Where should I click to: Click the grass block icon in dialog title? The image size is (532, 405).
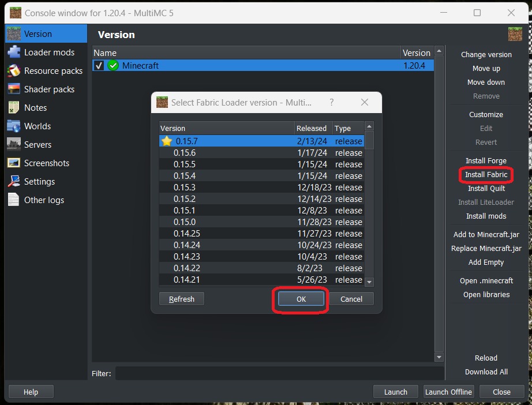(162, 102)
